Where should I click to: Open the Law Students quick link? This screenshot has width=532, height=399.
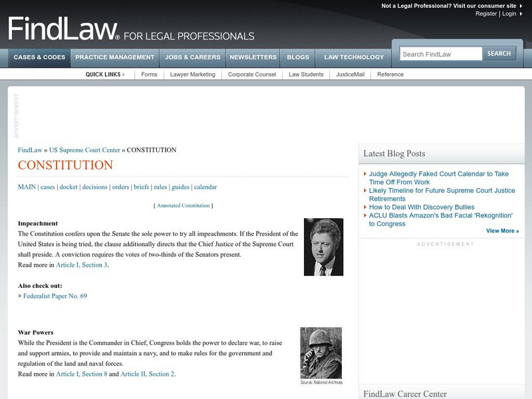(306, 74)
